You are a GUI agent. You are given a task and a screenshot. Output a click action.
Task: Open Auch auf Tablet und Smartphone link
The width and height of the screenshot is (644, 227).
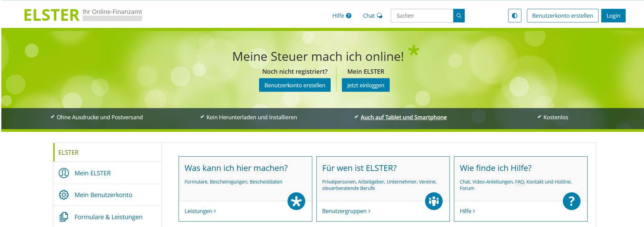point(403,117)
